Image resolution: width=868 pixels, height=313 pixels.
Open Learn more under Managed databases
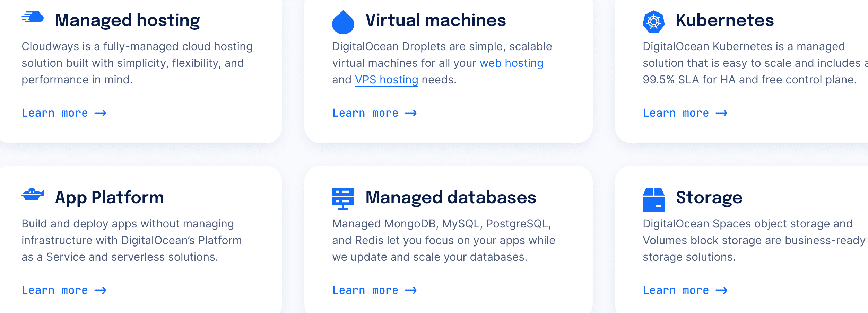coord(375,290)
